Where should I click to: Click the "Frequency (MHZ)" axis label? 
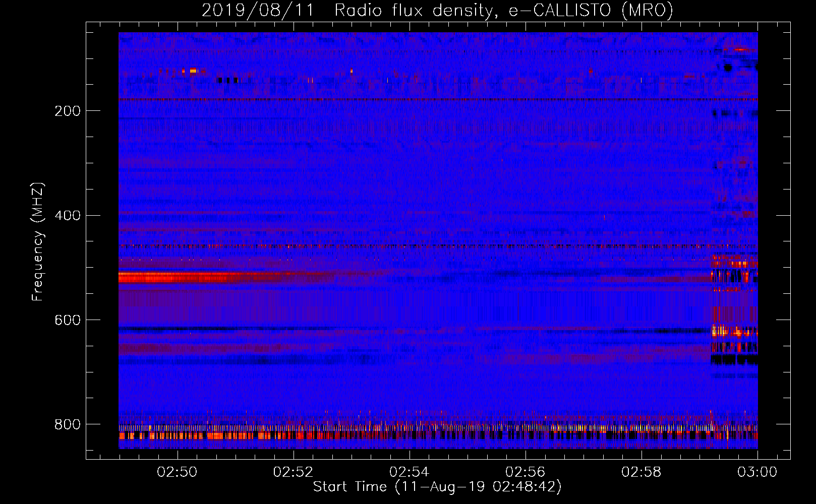pyautogui.click(x=38, y=241)
